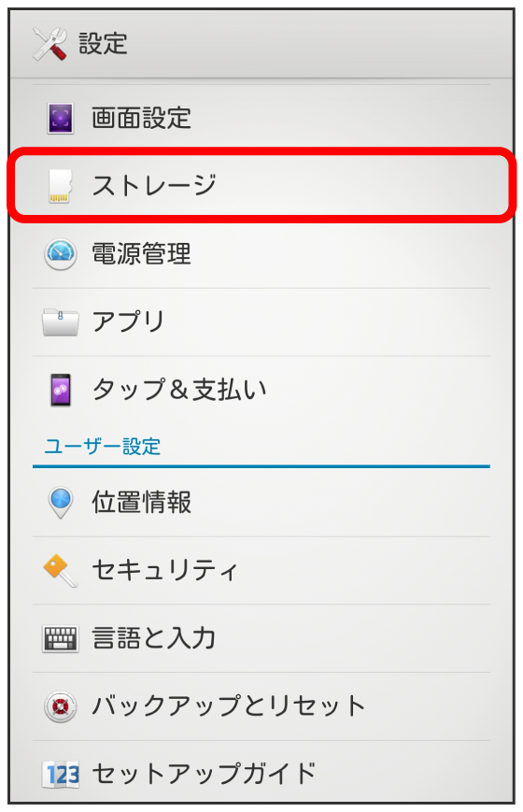
Task: Tap the location pin icon
Action: click(60, 503)
